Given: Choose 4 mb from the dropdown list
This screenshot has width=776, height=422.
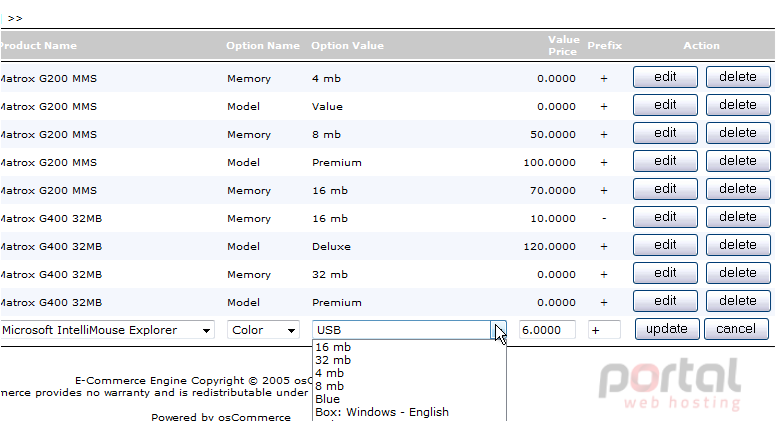Looking at the screenshot, I should tap(409, 373).
